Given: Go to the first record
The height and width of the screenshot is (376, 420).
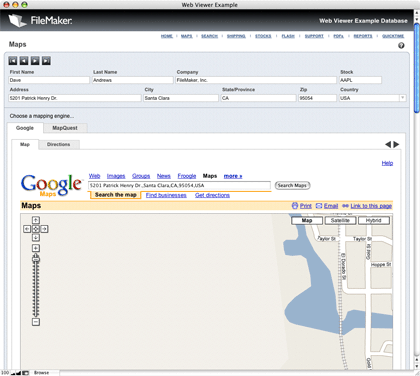Looking at the screenshot, I should 13,61.
